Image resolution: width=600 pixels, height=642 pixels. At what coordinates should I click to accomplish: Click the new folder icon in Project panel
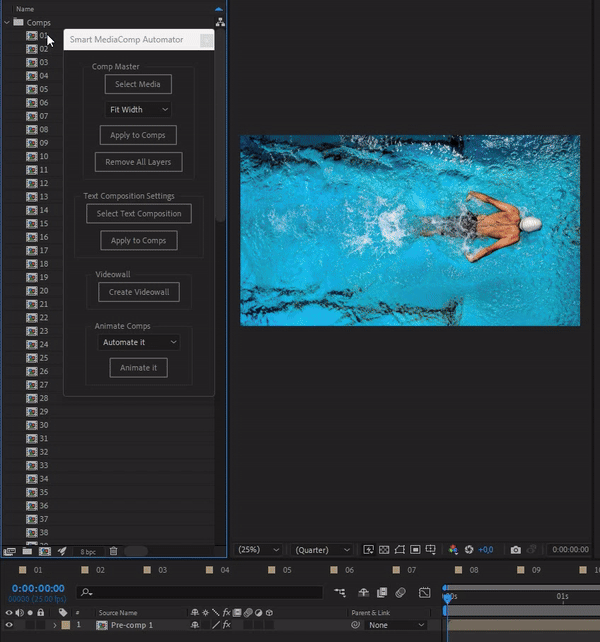coord(27,551)
